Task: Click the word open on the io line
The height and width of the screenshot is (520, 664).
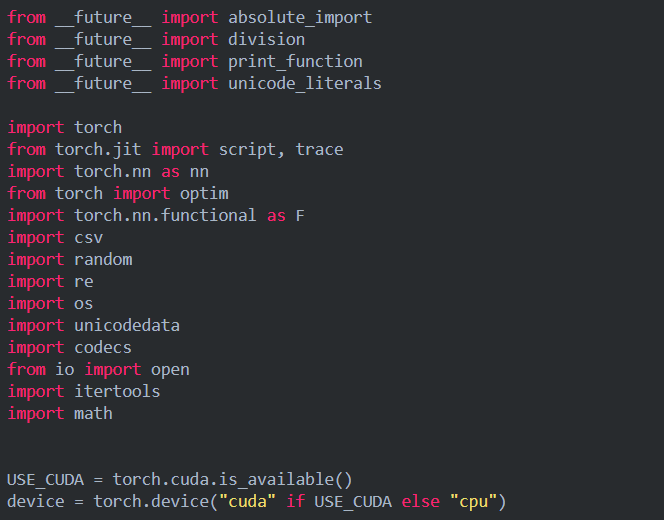Action: pyautogui.click(x=170, y=369)
